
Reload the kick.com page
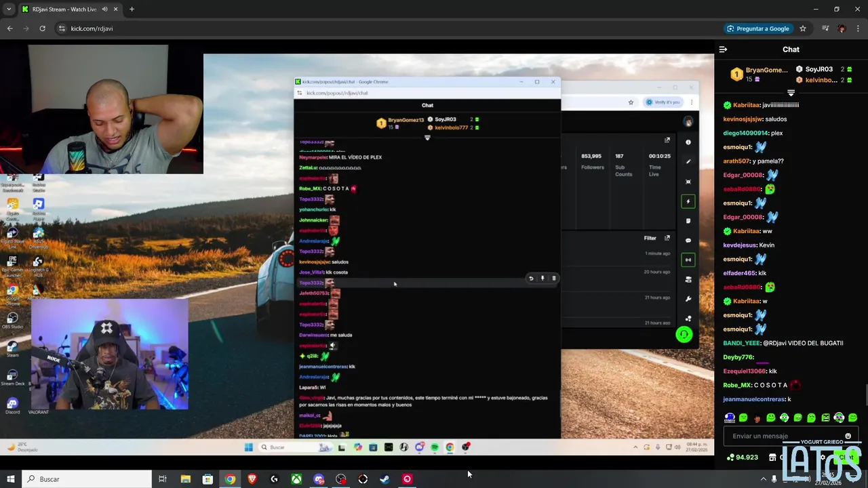[x=42, y=28]
